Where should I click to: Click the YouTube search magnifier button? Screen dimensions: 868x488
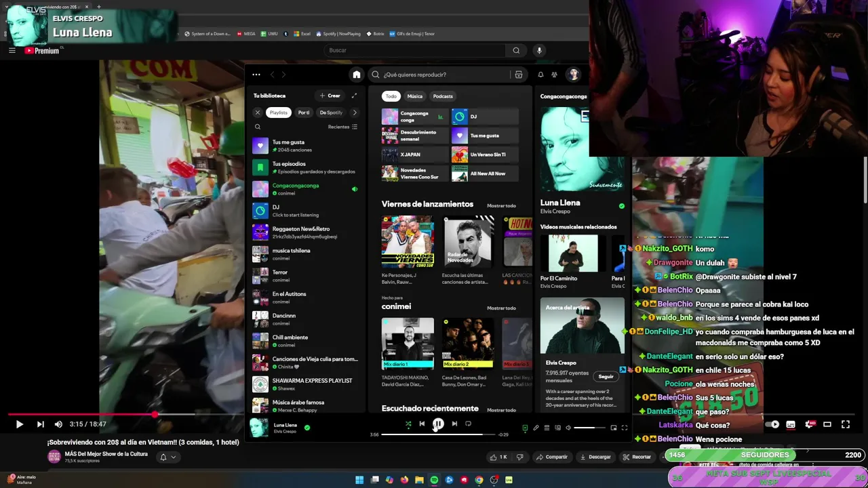pyautogui.click(x=516, y=50)
